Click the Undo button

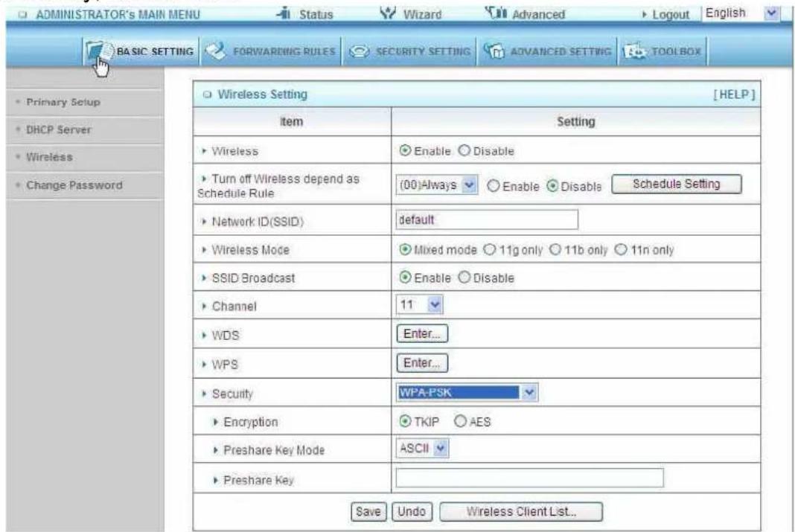[412, 511]
